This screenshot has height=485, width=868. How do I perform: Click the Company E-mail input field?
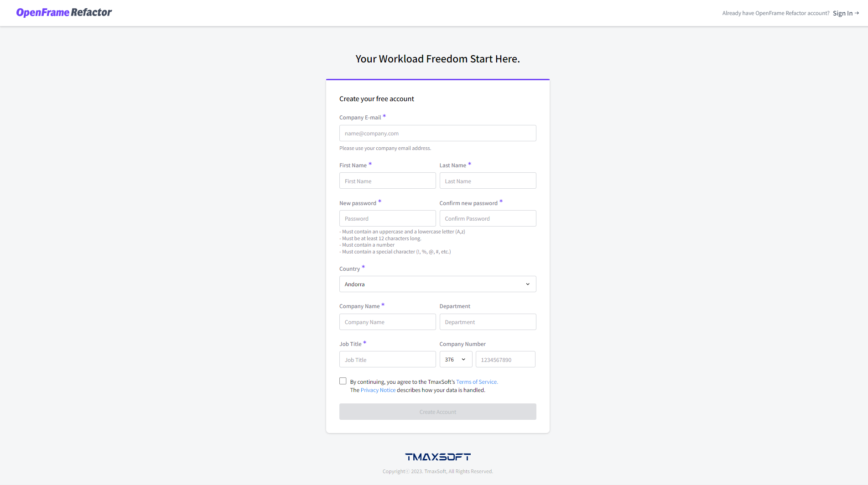[437, 133]
